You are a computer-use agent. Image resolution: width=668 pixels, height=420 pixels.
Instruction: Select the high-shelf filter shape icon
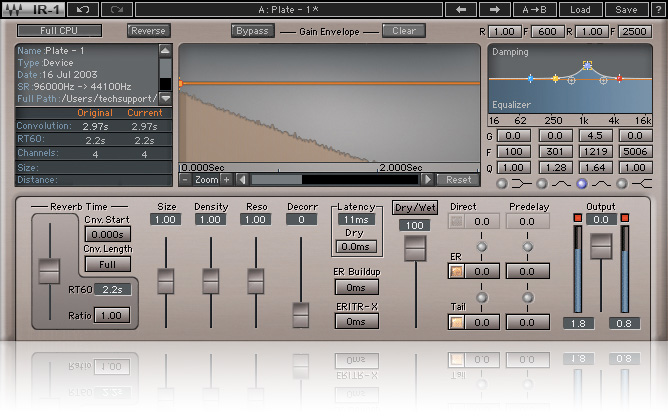pyautogui.click(x=641, y=183)
